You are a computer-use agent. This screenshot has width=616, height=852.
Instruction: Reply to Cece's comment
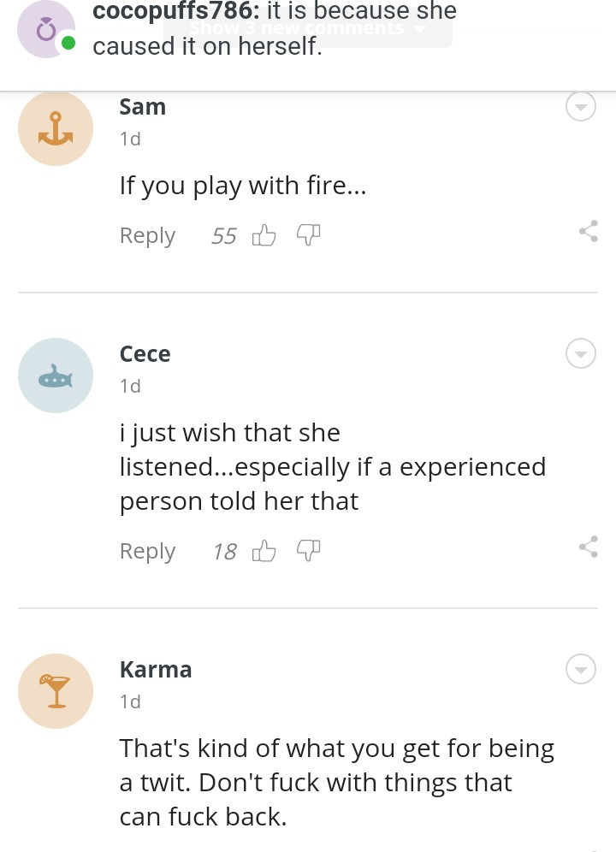point(147,552)
